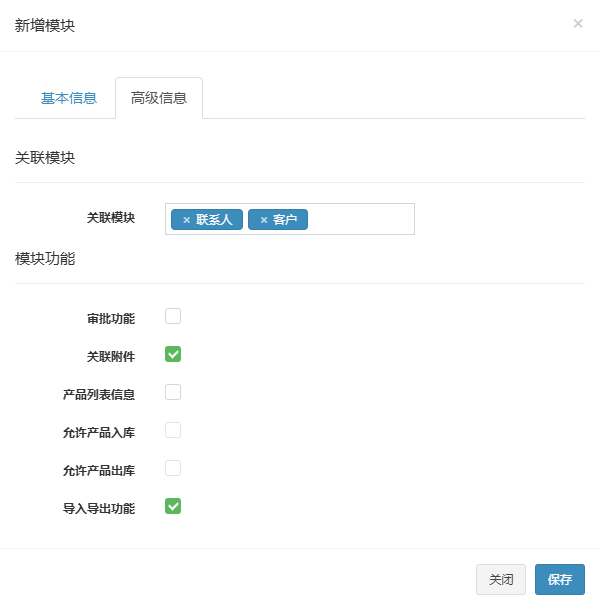Click the 允许产品入库 label

[99, 433]
